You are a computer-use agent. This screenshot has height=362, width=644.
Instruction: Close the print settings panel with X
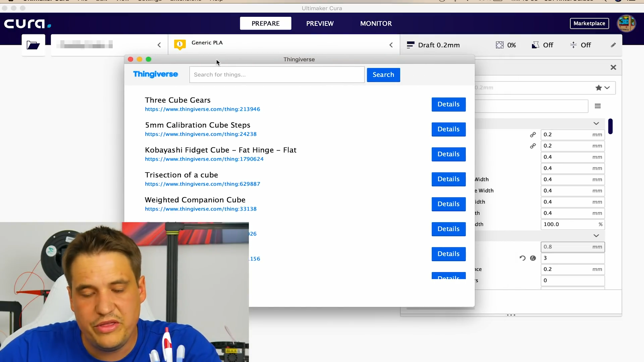tap(613, 67)
